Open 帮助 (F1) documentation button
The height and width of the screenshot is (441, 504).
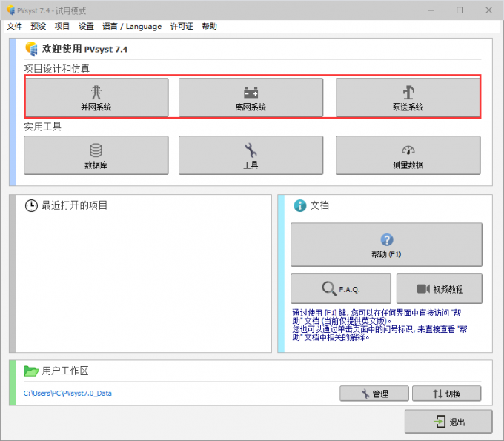pos(386,245)
